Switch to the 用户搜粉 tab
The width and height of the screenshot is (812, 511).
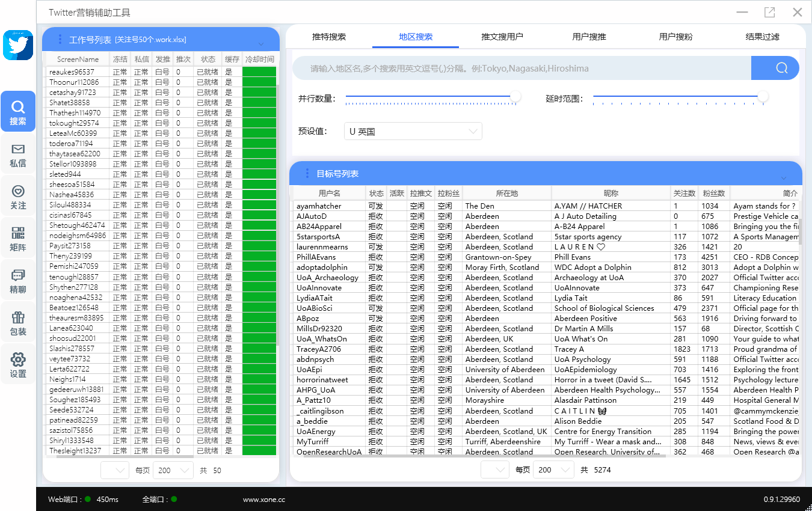[x=675, y=37]
